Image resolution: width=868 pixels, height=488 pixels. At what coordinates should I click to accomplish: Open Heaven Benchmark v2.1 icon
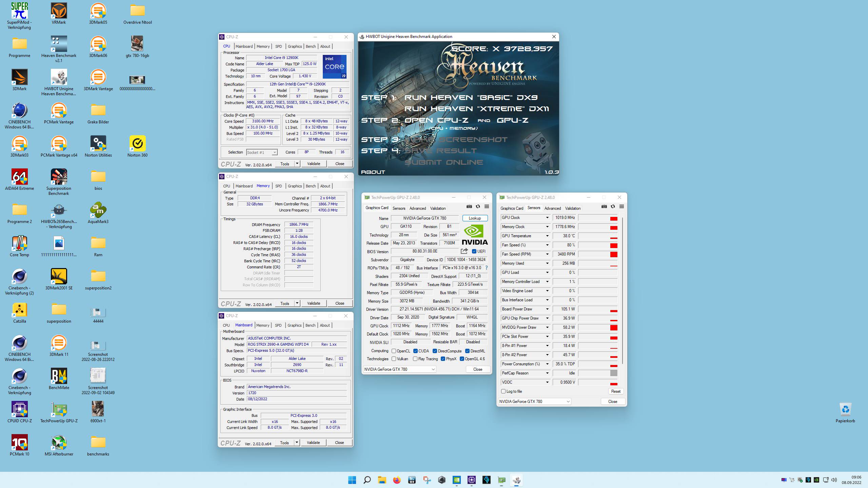[x=59, y=49]
